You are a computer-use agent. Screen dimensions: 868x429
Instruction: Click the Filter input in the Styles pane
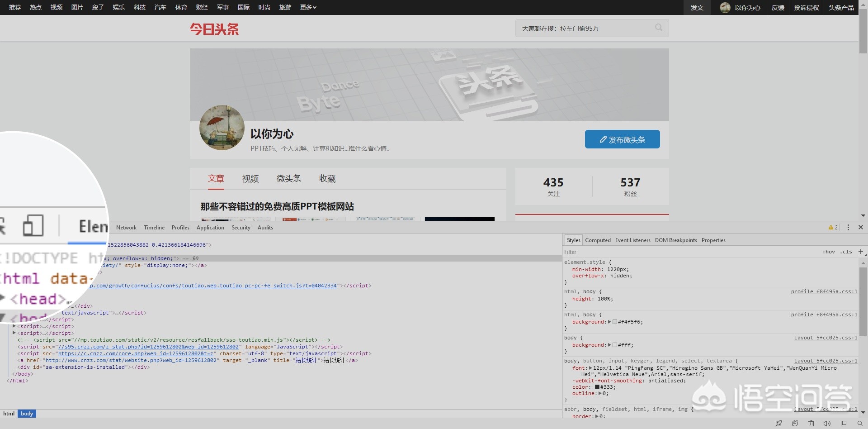coord(678,252)
